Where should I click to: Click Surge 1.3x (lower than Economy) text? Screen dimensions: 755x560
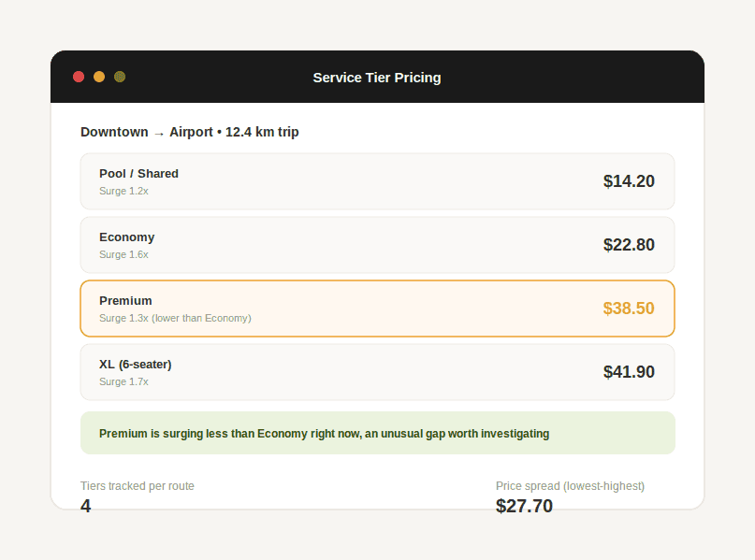point(175,318)
